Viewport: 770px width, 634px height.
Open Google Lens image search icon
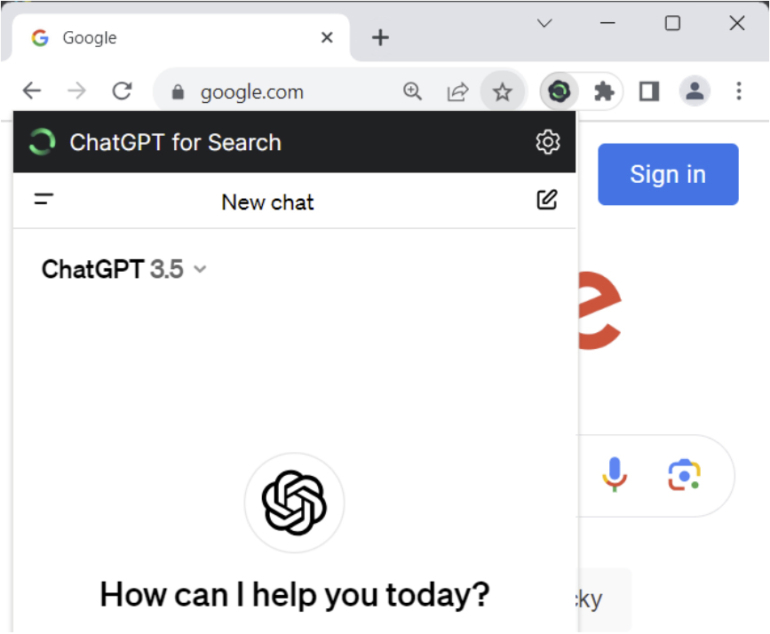coord(684,474)
